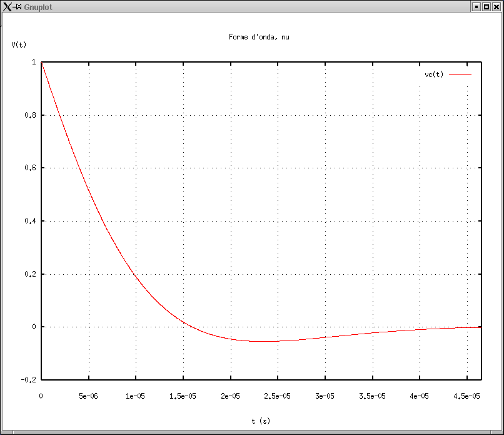
Task: Pick the 3.5e-05 x-axis tick label
Action: [372, 396]
